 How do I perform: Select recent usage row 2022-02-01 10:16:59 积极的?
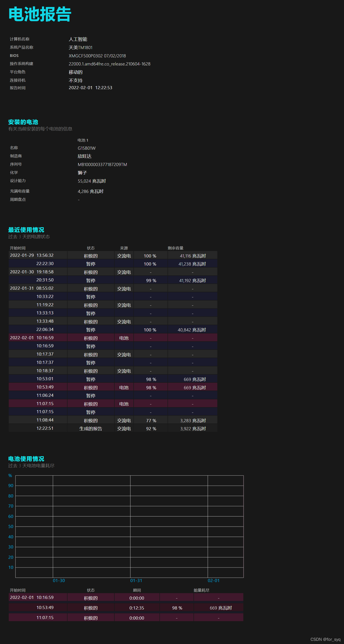(113, 337)
